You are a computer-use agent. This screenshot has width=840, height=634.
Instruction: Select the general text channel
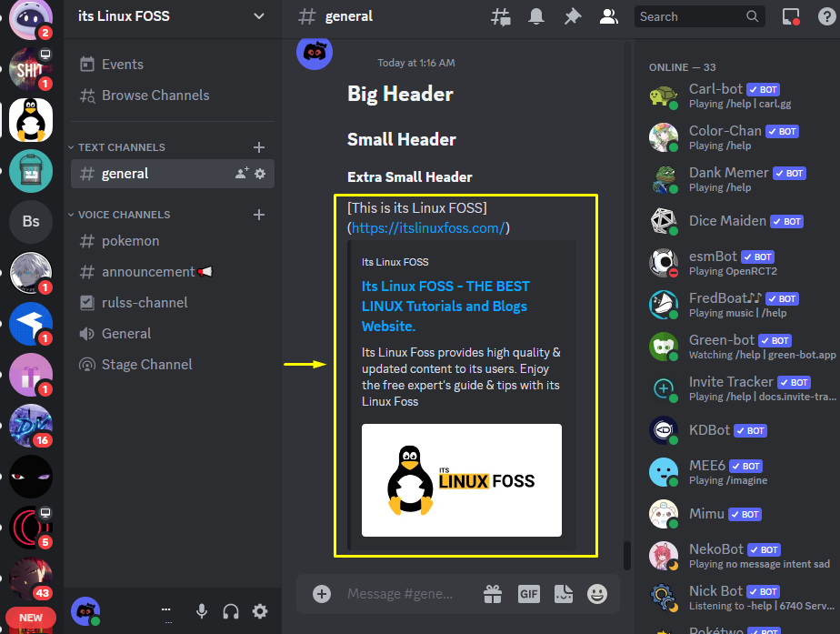[x=172, y=174]
